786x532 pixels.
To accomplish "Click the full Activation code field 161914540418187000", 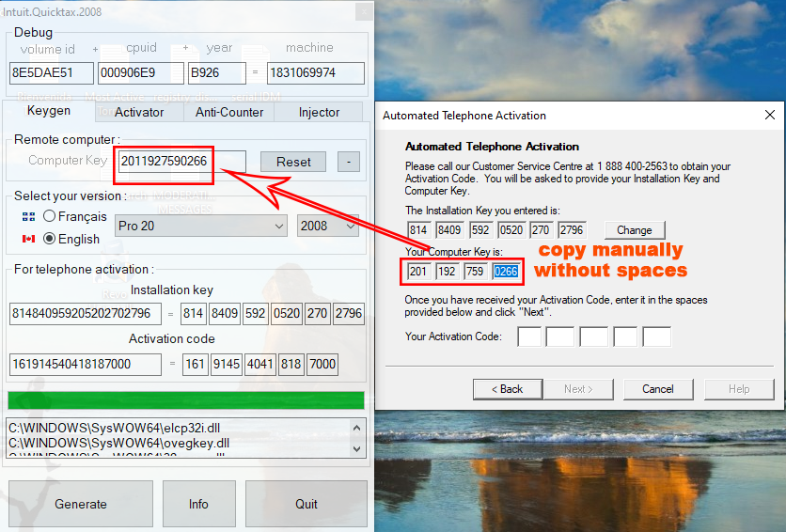I will (x=86, y=364).
